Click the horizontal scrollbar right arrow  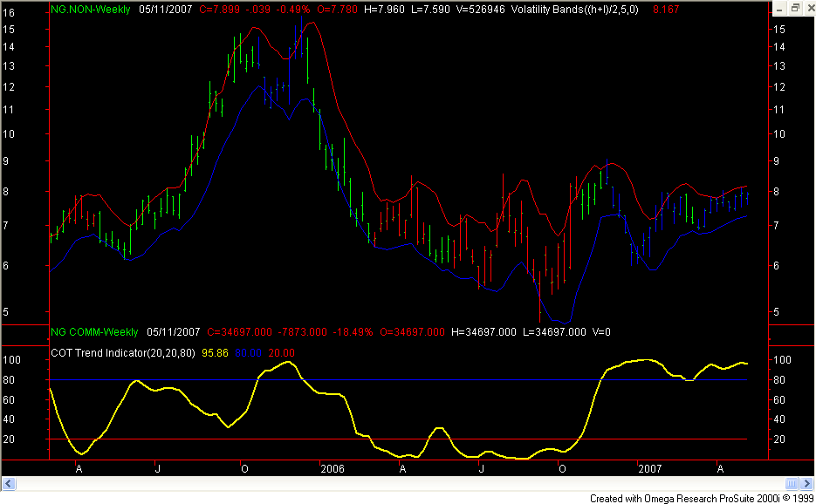(806, 484)
